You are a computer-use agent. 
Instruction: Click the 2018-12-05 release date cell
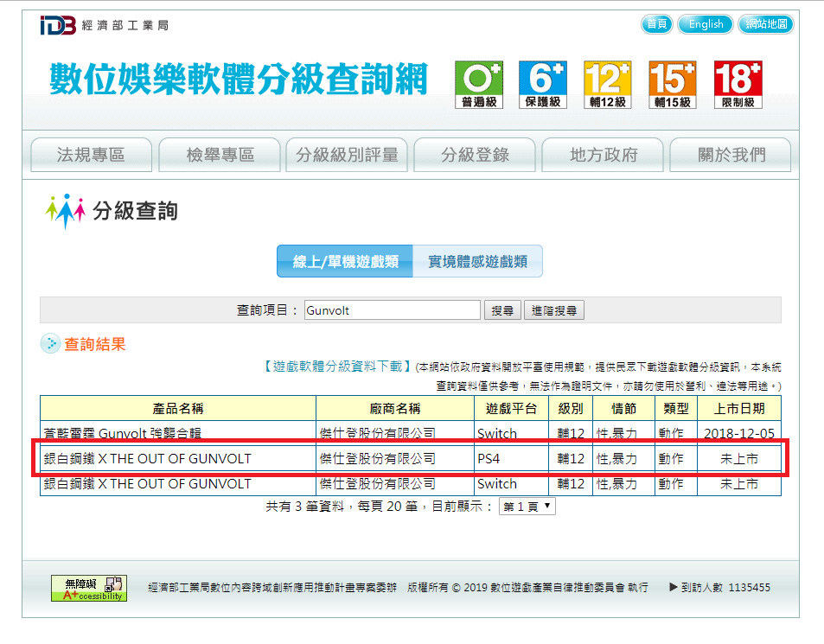(x=739, y=433)
